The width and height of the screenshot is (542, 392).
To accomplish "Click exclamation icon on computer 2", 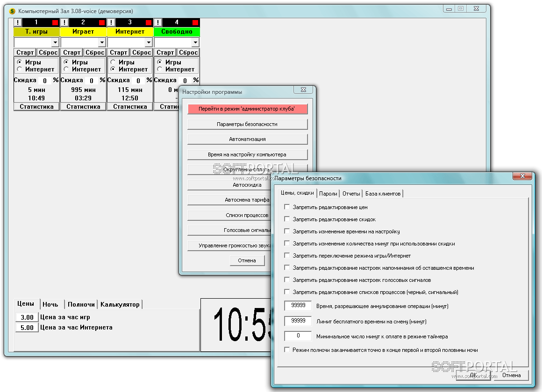I will tap(64, 22).
